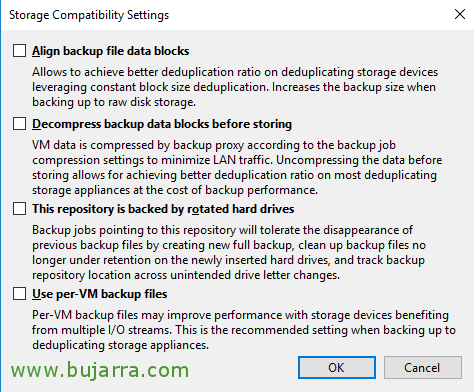The width and height of the screenshot is (474, 392).
Task: Close the Storage Compatibility Settings window
Action: pyautogui.click(x=460, y=14)
